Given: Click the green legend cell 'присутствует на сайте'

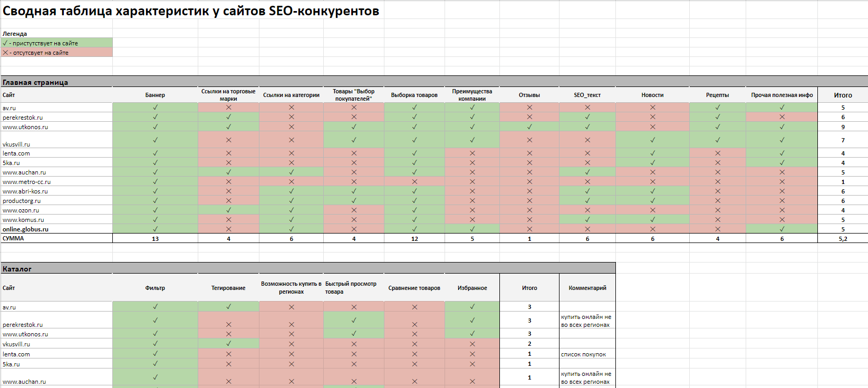Looking at the screenshot, I should tap(57, 43).
